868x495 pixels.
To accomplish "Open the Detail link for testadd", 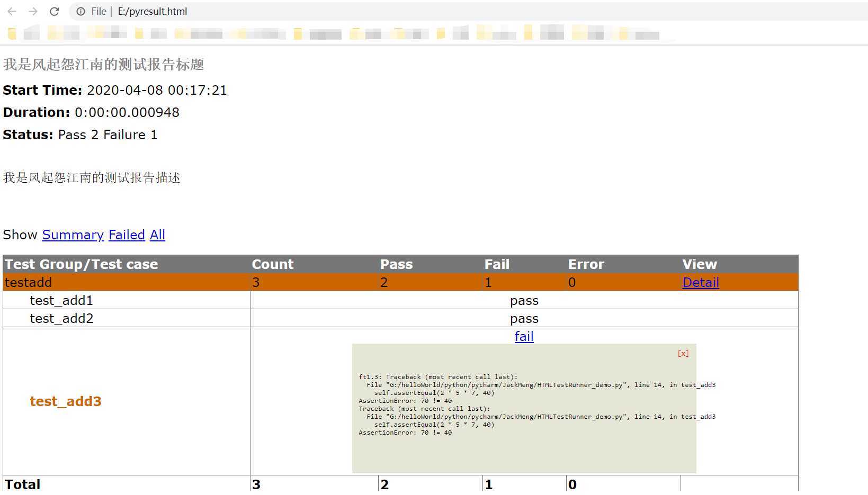I will (701, 282).
